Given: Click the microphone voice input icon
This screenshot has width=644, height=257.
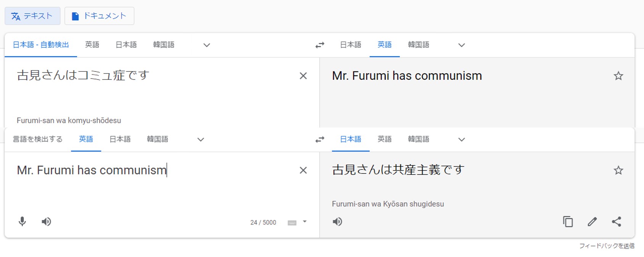Looking at the screenshot, I should (22, 221).
